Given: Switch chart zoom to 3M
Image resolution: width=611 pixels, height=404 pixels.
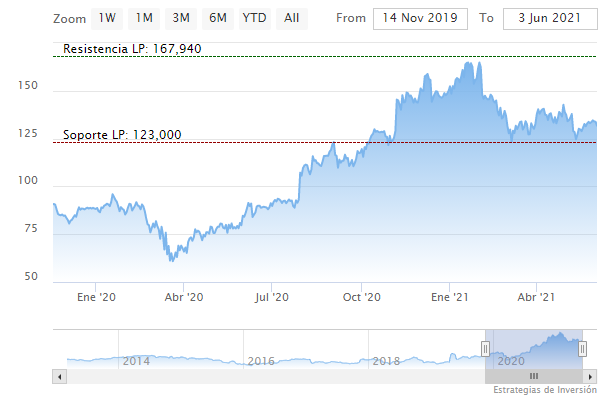Looking at the screenshot, I should coord(181,18).
